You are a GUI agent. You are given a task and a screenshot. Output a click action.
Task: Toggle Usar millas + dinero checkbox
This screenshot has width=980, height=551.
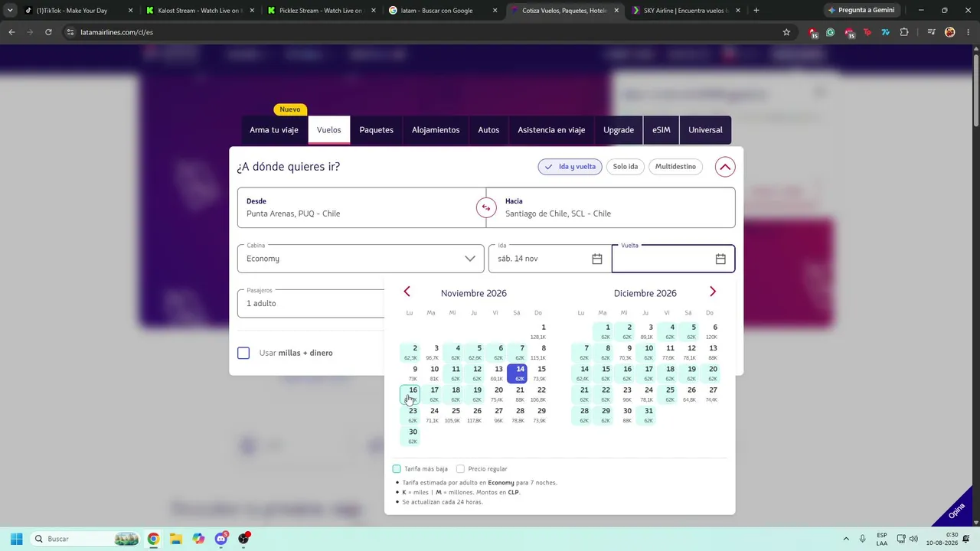[x=243, y=353]
